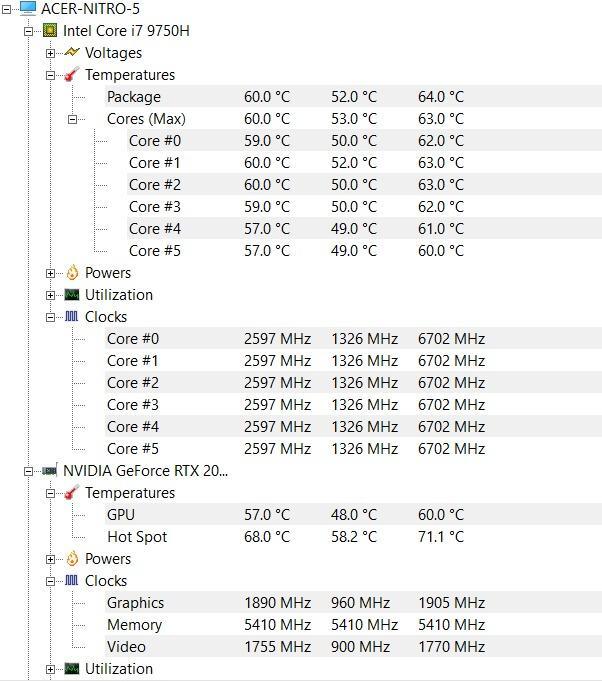Collapse the Cores (Max) temperature group
The height and width of the screenshot is (682, 602).
[x=72, y=119]
